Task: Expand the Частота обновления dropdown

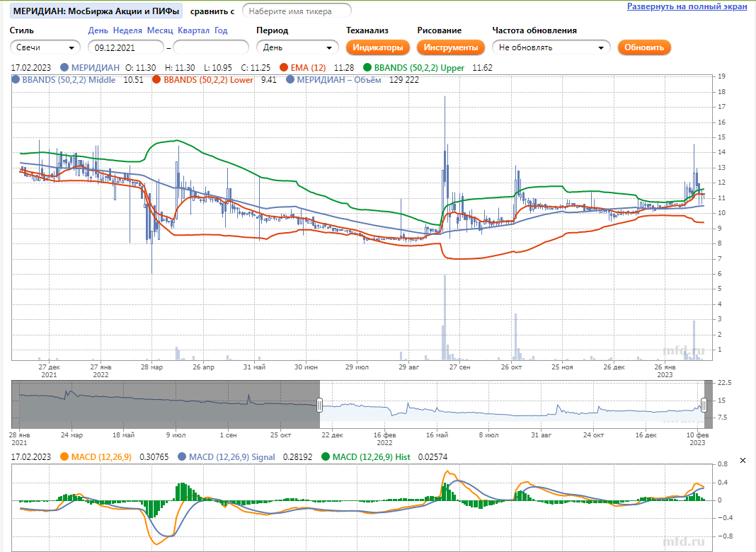Action: (x=551, y=47)
